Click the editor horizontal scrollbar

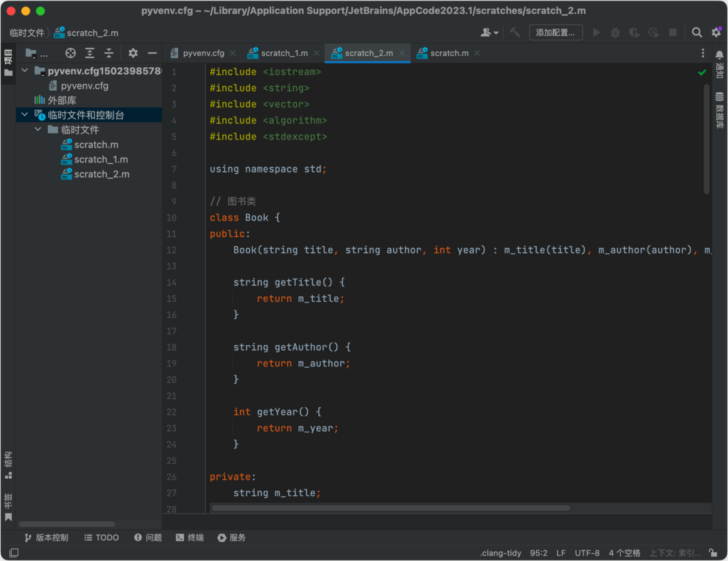391,508
